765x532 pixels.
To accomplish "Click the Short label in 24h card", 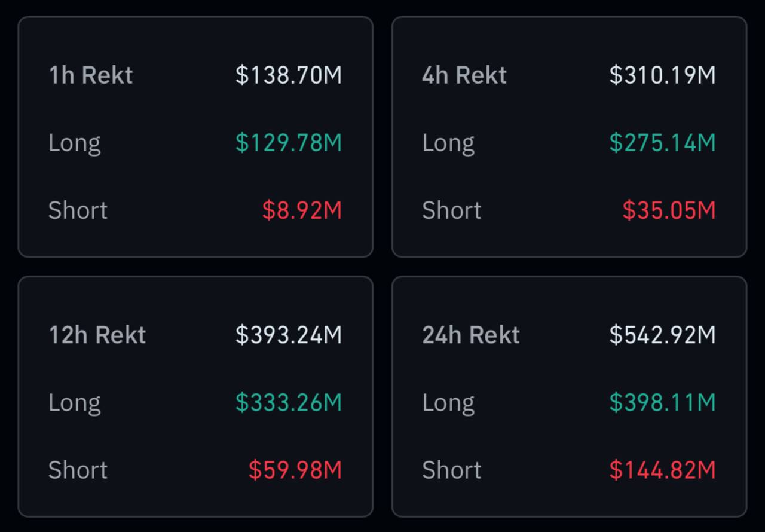I will [451, 470].
